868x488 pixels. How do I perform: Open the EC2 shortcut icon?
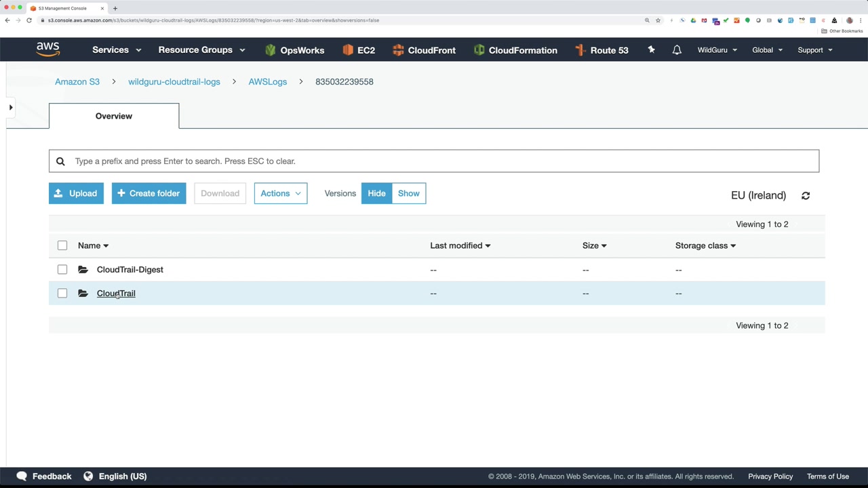pyautogui.click(x=348, y=50)
